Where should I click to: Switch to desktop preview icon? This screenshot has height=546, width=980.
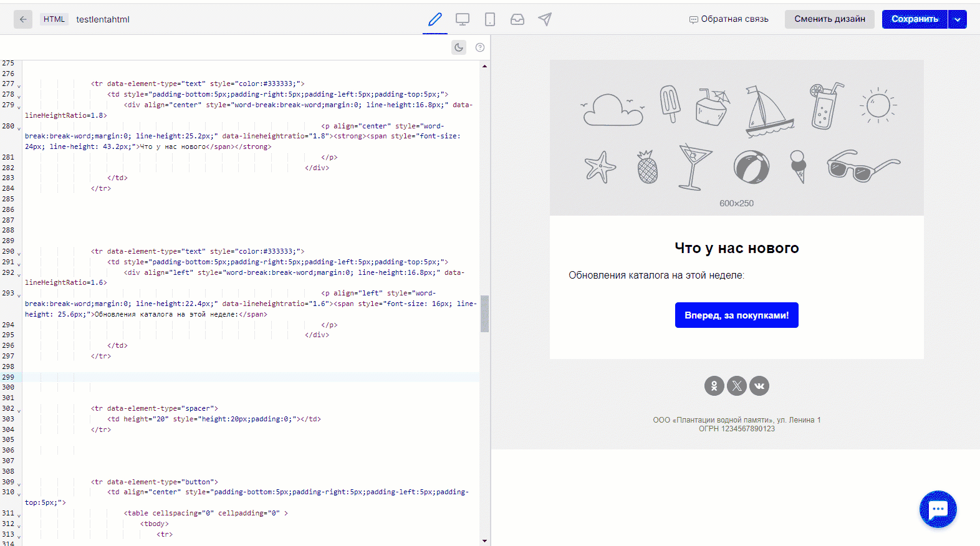click(x=463, y=19)
